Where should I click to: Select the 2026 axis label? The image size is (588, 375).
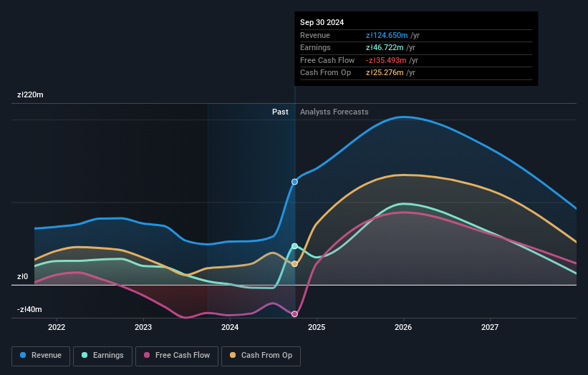[403, 328]
